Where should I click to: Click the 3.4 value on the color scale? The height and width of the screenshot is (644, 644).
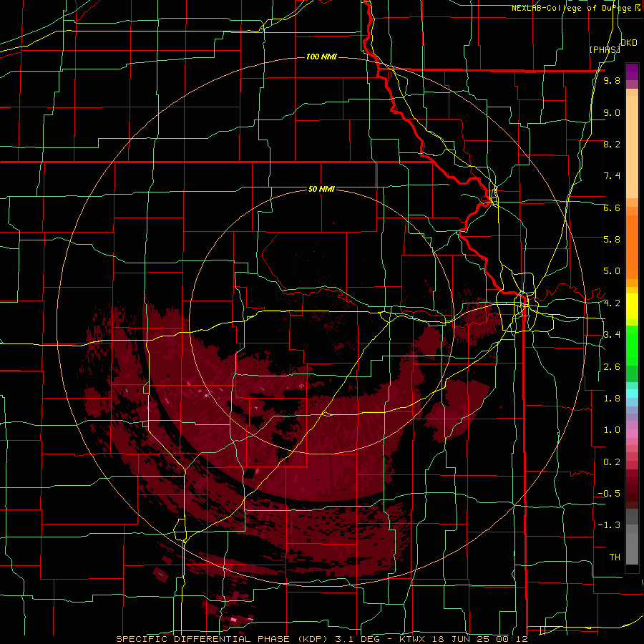(612, 335)
